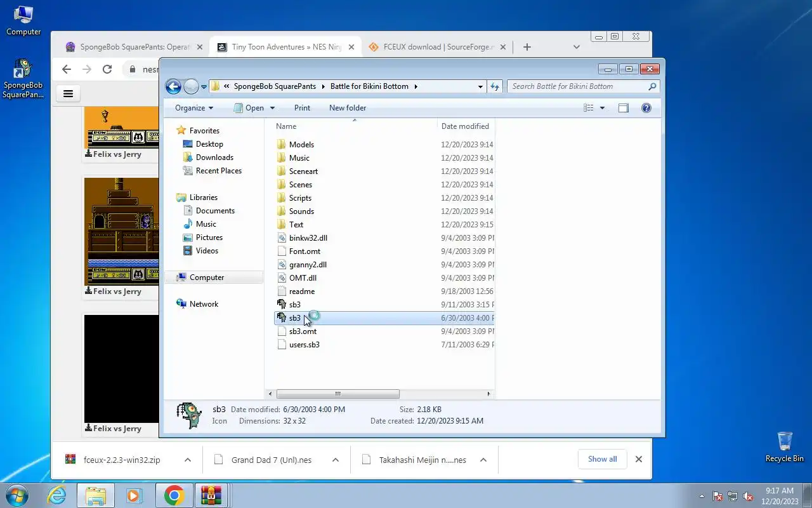Switch to Tiny Toon Adventures Chrome tab
This screenshot has width=812, height=508.
click(285, 47)
